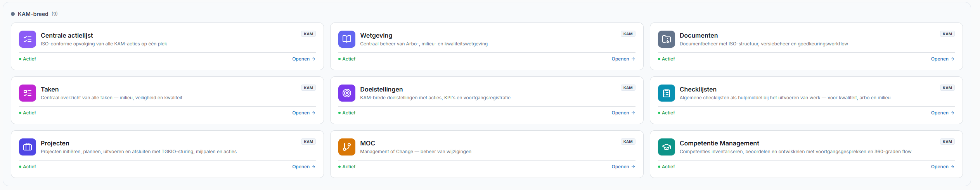Click the 'Projecten' card title
Viewport: 980px width, 190px height.
tap(55, 143)
